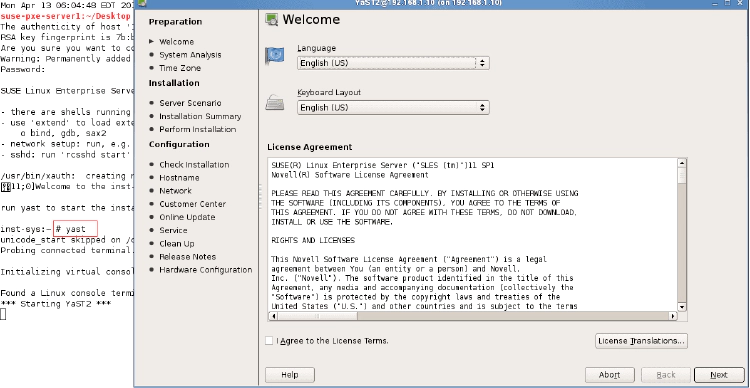Screen dimensions: 750x388
Task: Click the Back button
Action: 666,375
